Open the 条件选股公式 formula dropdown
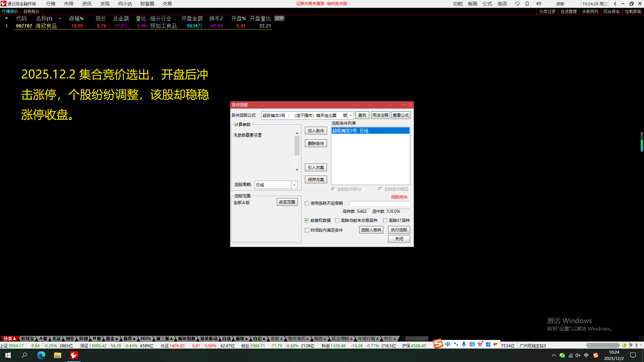Image resolution: width=644 pixels, height=362 pixels. point(351,115)
